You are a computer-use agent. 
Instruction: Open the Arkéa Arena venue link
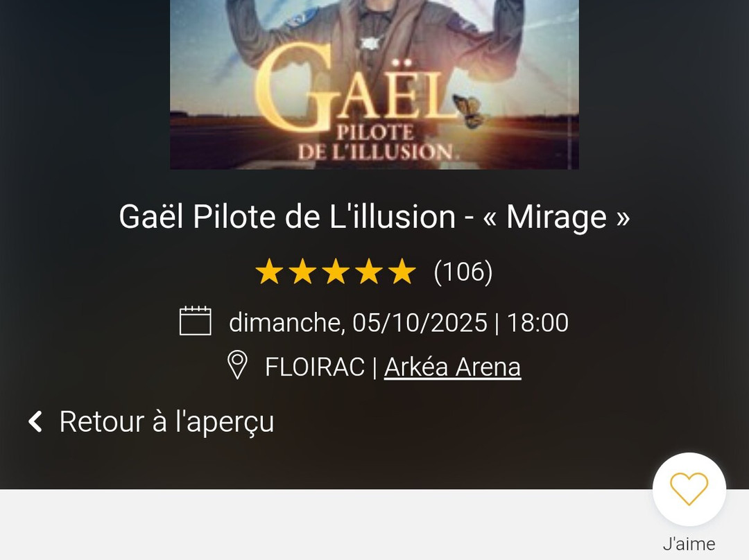[x=452, y=367]
